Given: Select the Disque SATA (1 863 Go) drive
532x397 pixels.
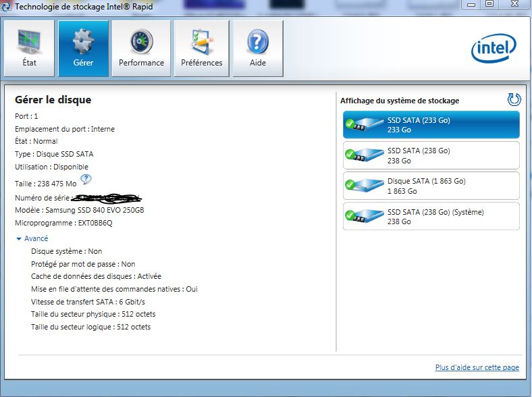Looking at the screenshot, I should [x=431, y=186].
